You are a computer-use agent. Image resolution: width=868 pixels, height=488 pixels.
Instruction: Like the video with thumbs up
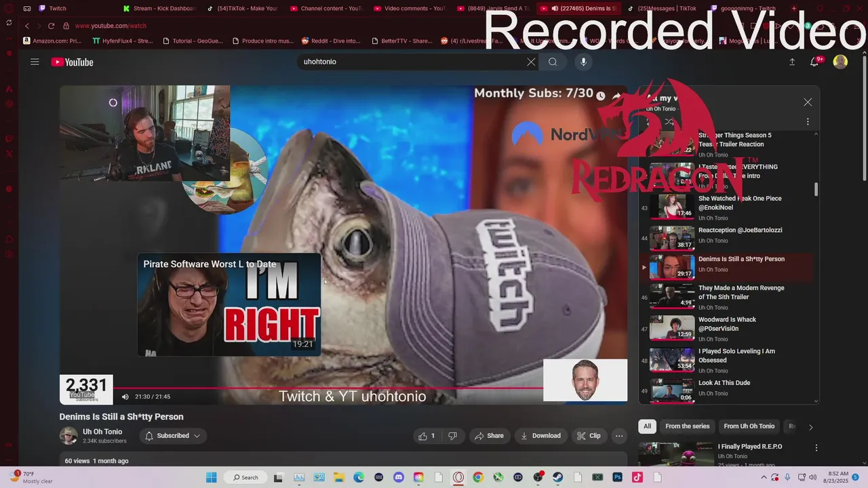[427, 436]
